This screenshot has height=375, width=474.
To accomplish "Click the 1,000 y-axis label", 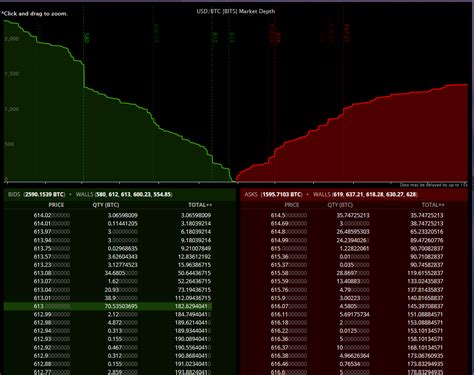I will [12, 109].
